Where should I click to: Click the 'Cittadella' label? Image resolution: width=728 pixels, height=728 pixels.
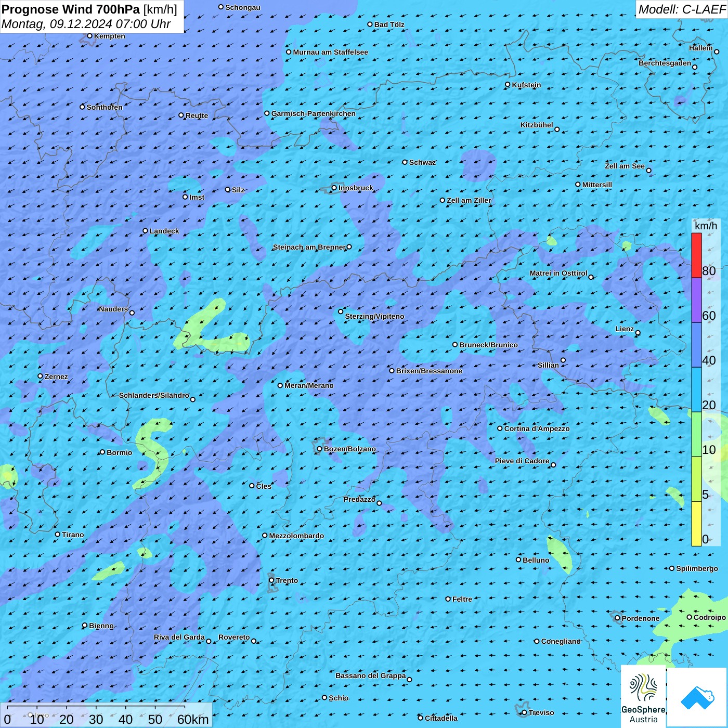point(441,718)
